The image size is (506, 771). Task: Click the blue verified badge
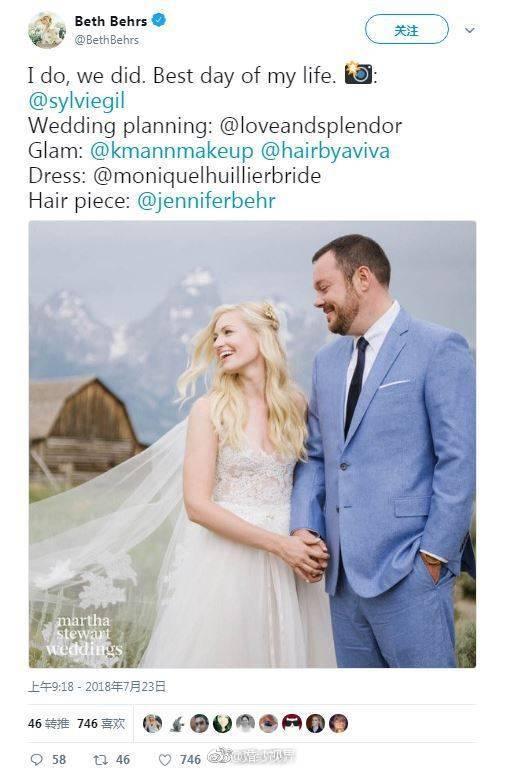tap(159, 20)
